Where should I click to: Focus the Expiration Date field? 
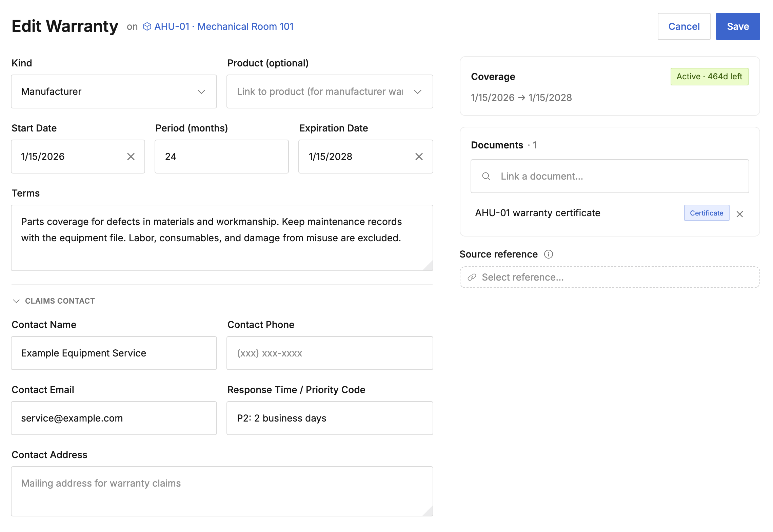(365, 157)
